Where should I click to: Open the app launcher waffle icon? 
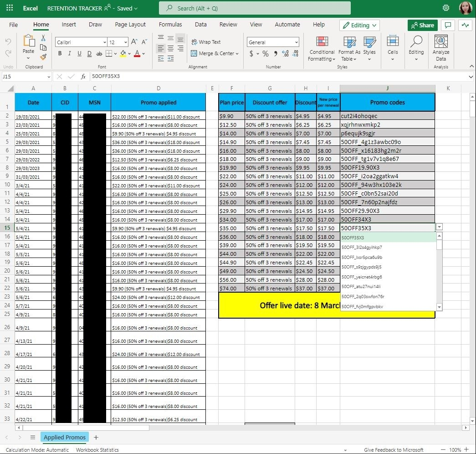[10, 8]
